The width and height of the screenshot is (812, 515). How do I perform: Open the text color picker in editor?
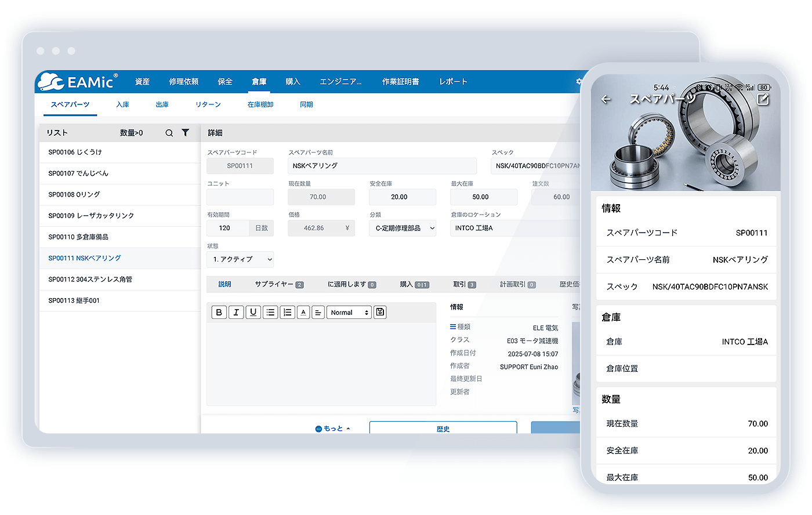(303, 313)
